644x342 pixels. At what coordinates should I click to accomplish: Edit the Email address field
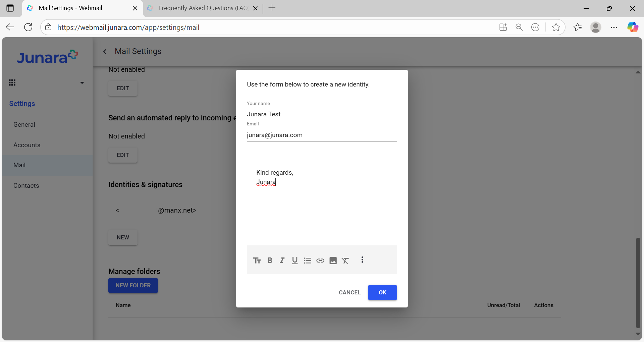coord(322,135)
